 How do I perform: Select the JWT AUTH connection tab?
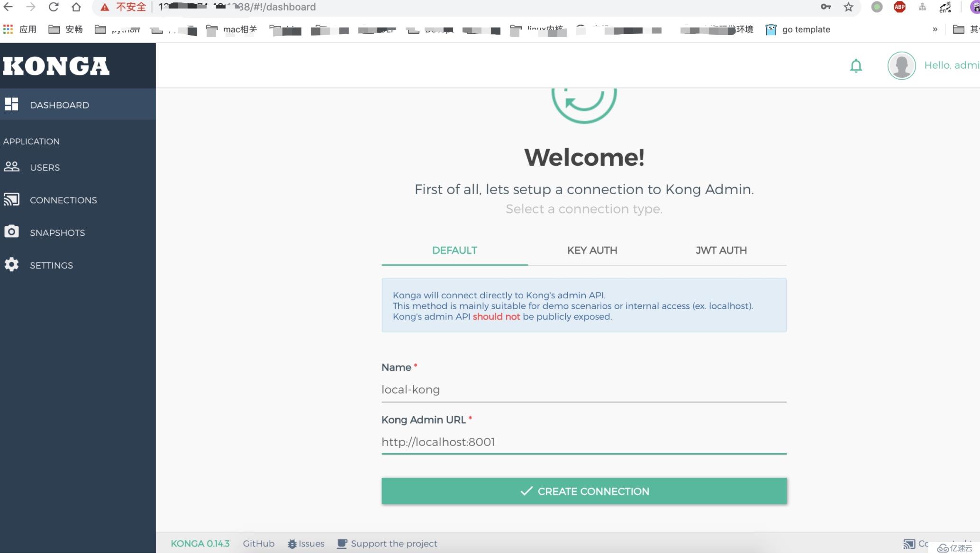[722, 250]
